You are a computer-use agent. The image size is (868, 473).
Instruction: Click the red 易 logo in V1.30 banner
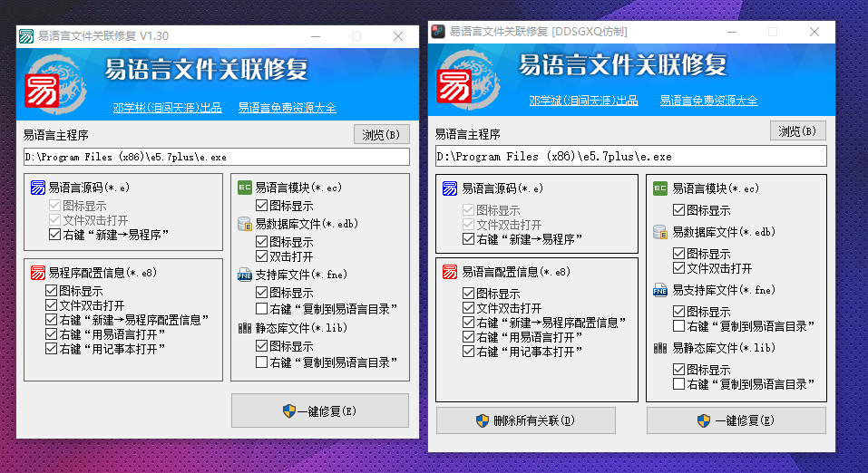pyautogui.click(x=42, y=91)
